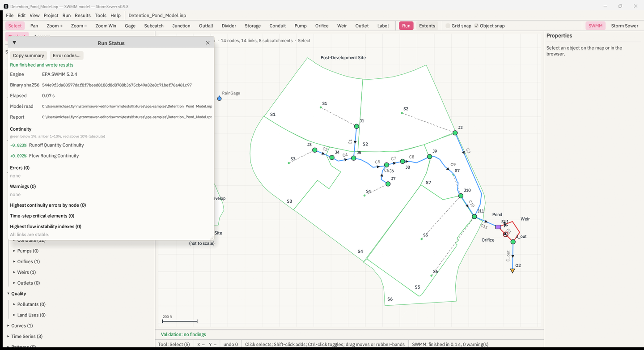The height and width of the screenshot is (350, 644).
Task: Select the purple Pond storage node
Action: point(498,227)
